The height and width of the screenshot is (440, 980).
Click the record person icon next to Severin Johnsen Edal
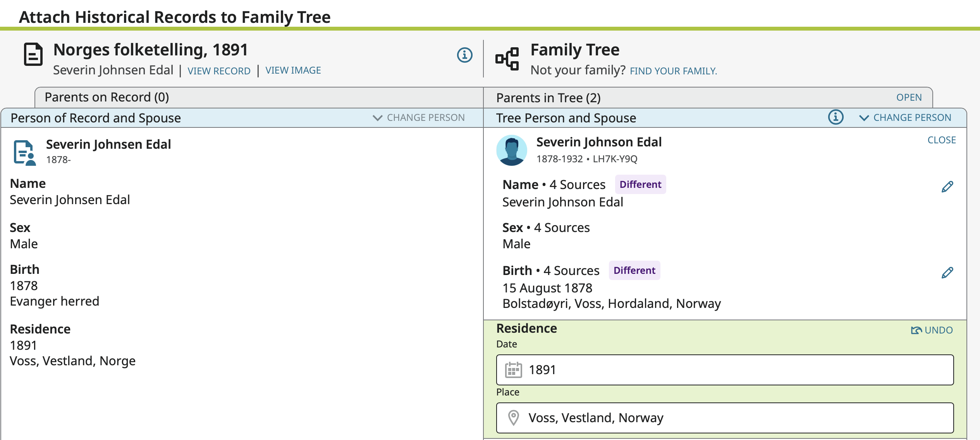tap(25, 153)
